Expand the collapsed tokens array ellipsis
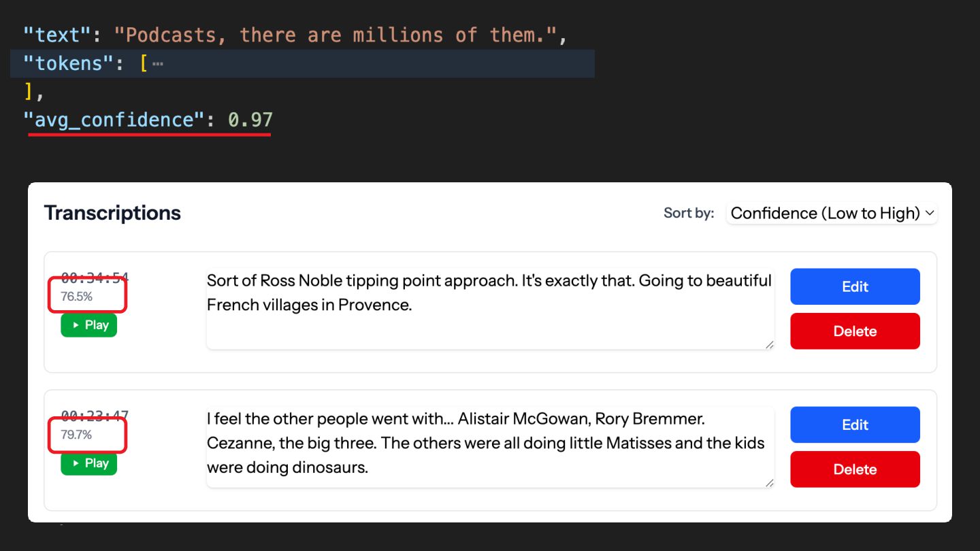The image size is (980, 551). 158,64
